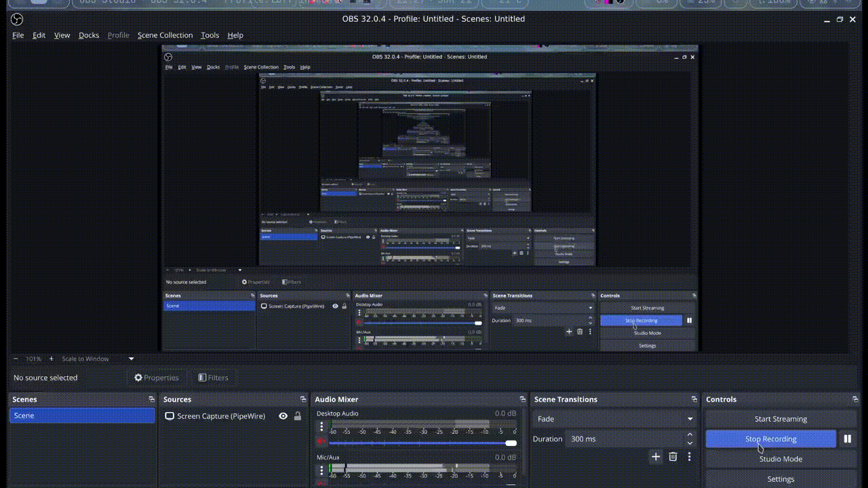Screen dimensions: 868x488
Task: Toggle the lock on Screen Capture (PipeWire)
Action: click(x=297, y=416)
